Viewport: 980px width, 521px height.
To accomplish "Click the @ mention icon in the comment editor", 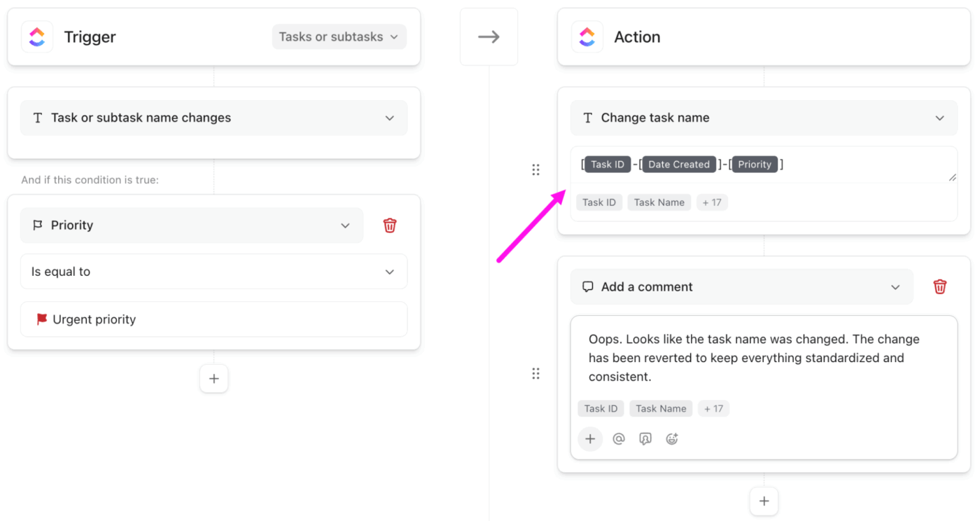I will pyautogui.click(x=618, y=438).
